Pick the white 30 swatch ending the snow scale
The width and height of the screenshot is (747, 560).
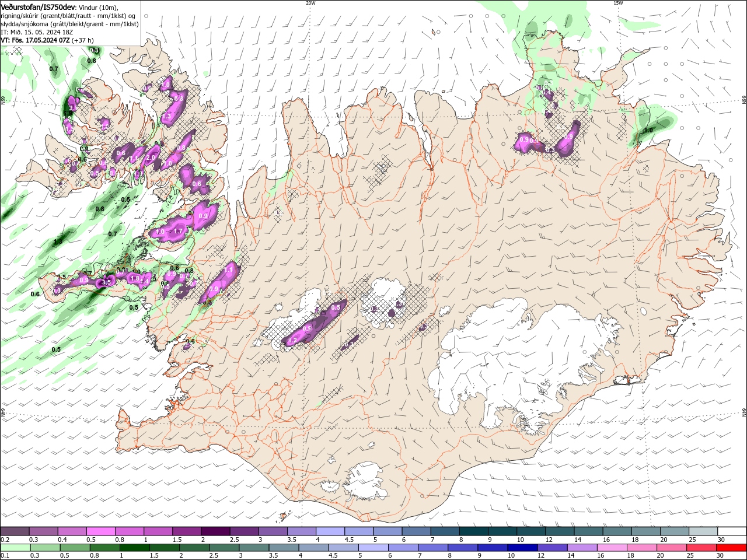tap(732, 531)
